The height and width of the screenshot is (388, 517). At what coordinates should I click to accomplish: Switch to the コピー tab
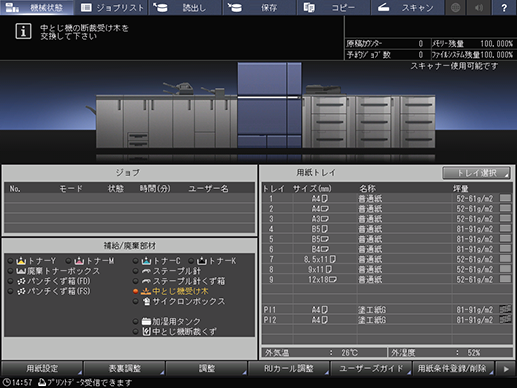[x=333, y=7]
